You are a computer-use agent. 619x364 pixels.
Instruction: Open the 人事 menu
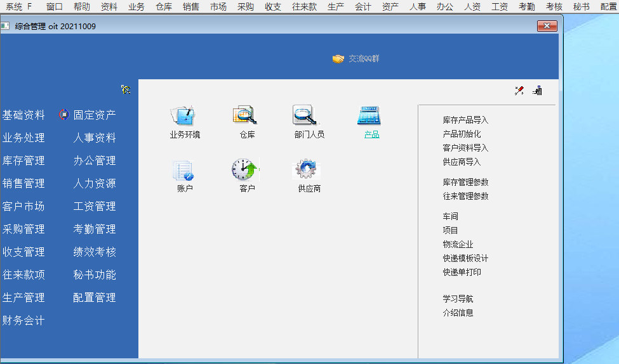pos(418,7)
